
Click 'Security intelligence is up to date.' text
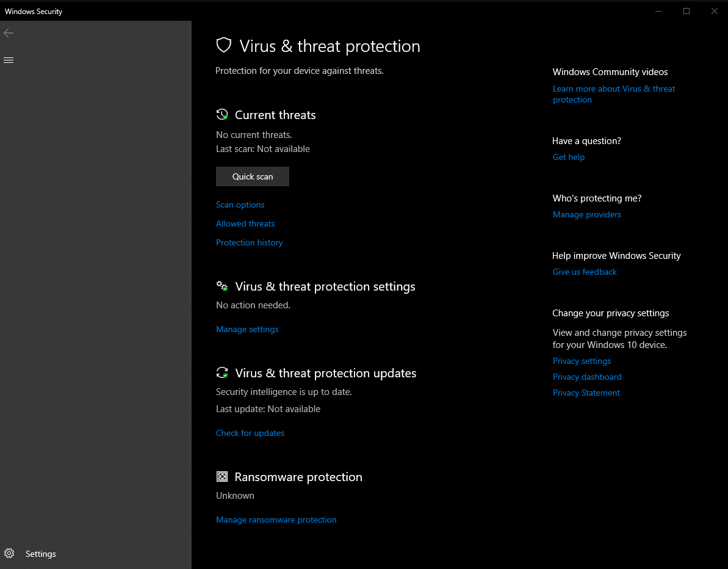pos(284,392)
